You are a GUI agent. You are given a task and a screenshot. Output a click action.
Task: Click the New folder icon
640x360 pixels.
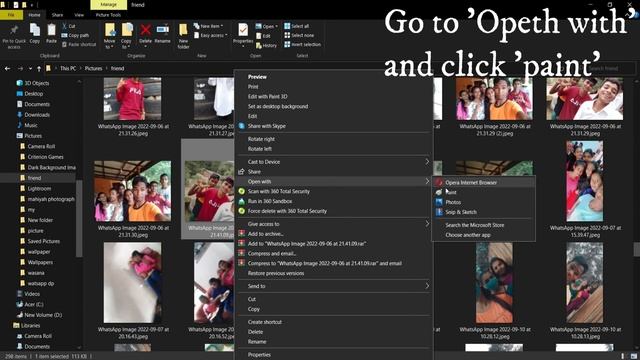tap(183, 30)
